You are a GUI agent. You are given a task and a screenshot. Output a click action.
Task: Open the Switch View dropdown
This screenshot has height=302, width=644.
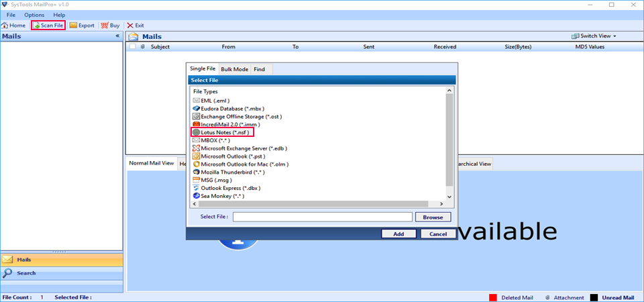click(594, 36)
